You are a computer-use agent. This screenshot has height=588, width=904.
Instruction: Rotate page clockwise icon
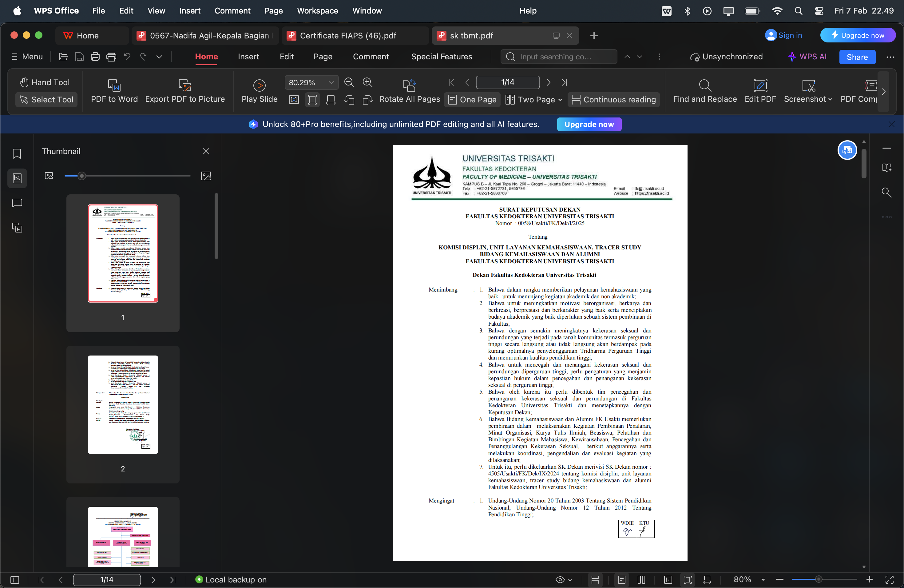click(367, 100)
